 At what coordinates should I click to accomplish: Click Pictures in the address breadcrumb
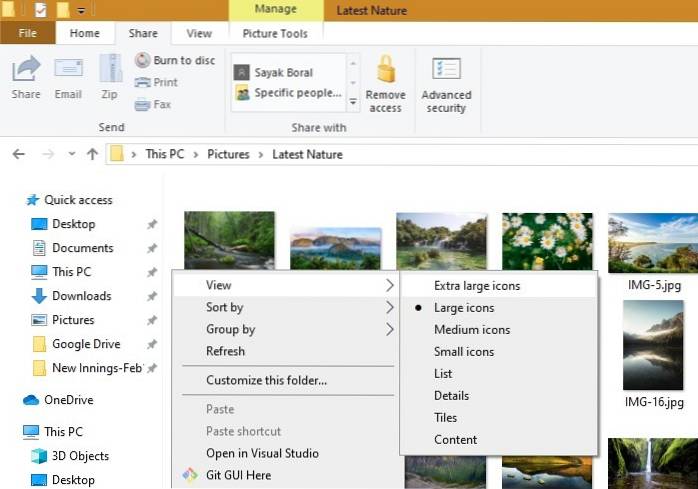click(228, 154)
